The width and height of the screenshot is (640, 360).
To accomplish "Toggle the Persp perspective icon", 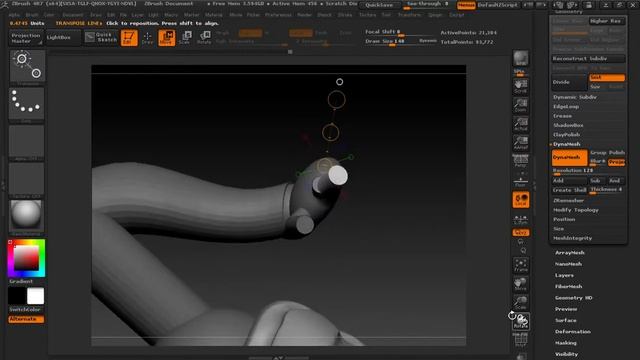I will point(520,162).
